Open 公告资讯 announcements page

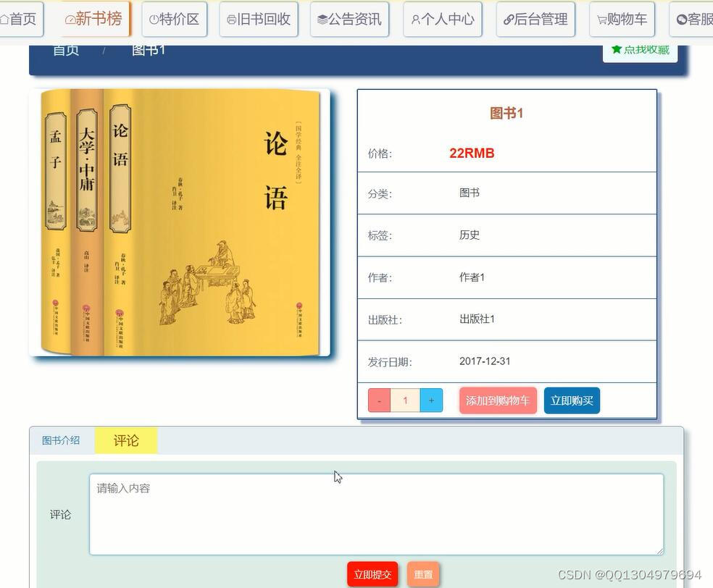pyautogui.click(x=349, y=19)
